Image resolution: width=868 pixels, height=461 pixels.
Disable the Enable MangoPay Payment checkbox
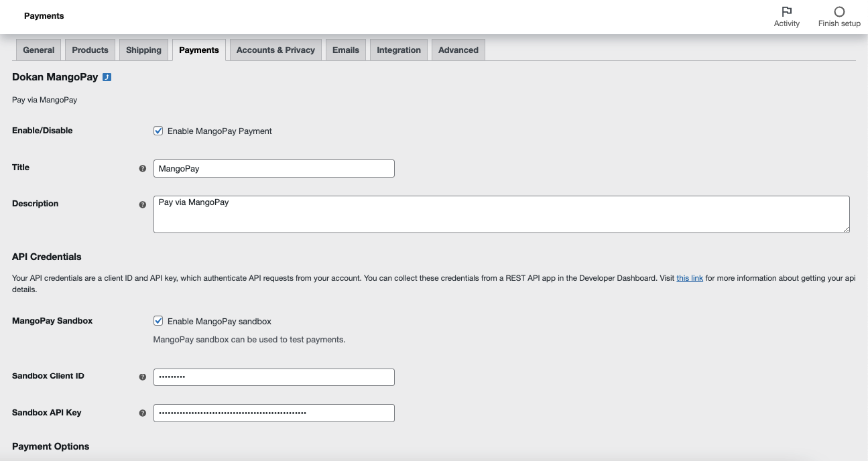click(158, 130)
